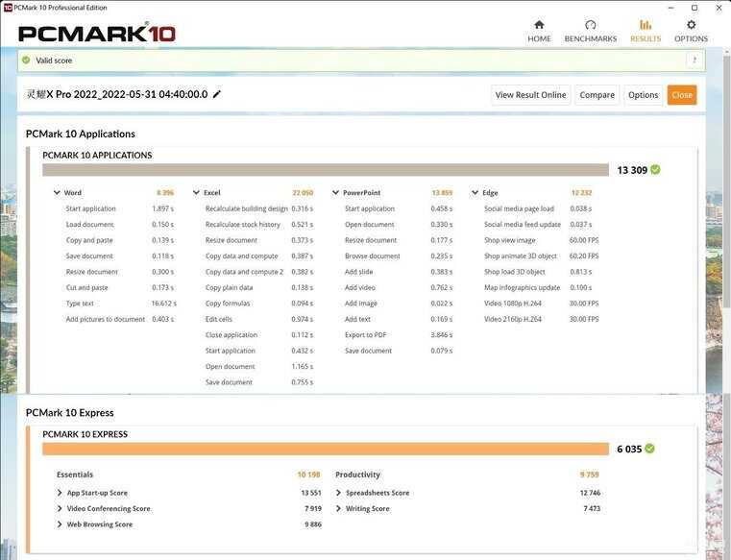The height and width of the screenshot is (560, 731).
Task: Click the Compare button
Action: [x=597, y=95]
